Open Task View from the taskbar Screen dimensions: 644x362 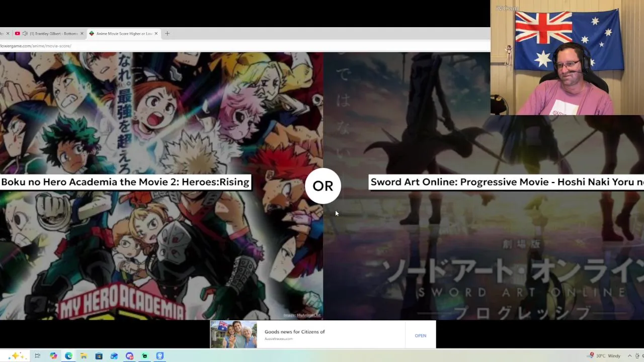[x=37, y=356]
